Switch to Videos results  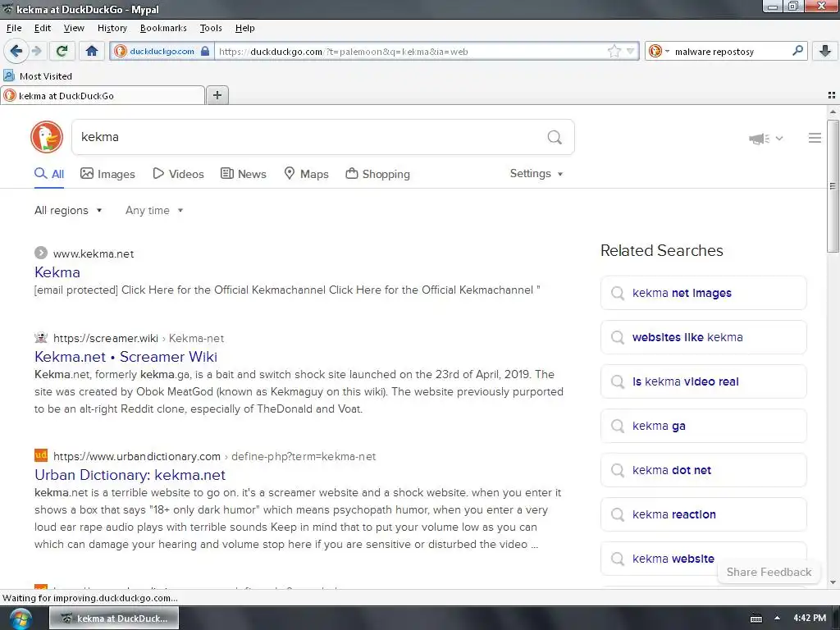point(178,174)
